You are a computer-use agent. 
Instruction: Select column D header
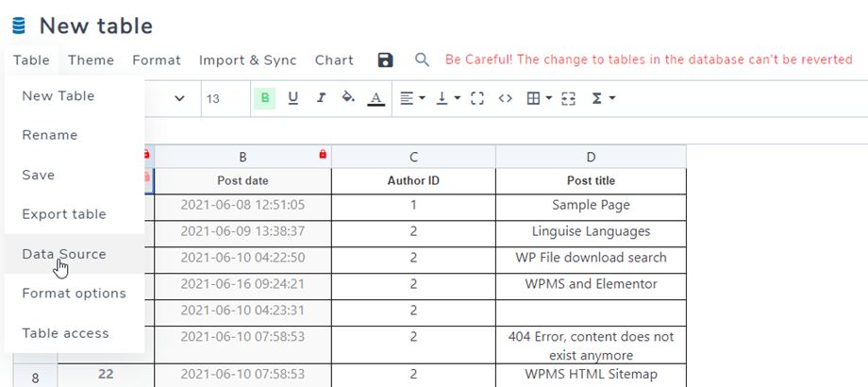click(591, 157)
